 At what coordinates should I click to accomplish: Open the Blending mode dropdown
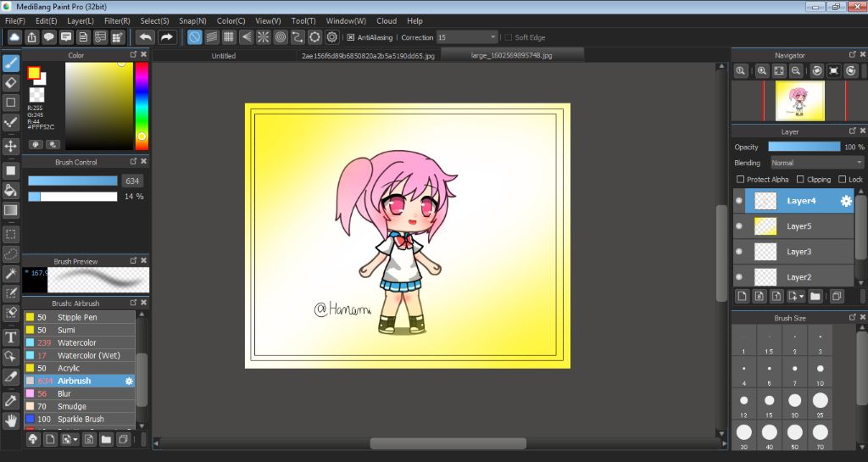(x=816, y=163)
